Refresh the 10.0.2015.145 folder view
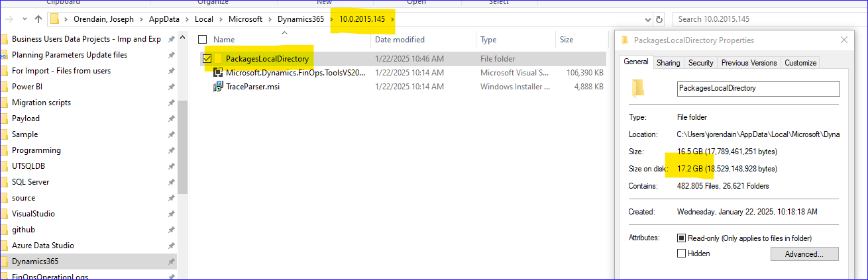868x280 pixels. coord(659,19)
